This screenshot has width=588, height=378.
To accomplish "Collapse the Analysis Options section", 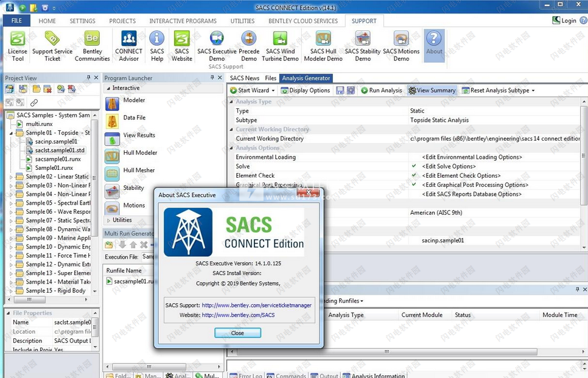I will 231,148.
